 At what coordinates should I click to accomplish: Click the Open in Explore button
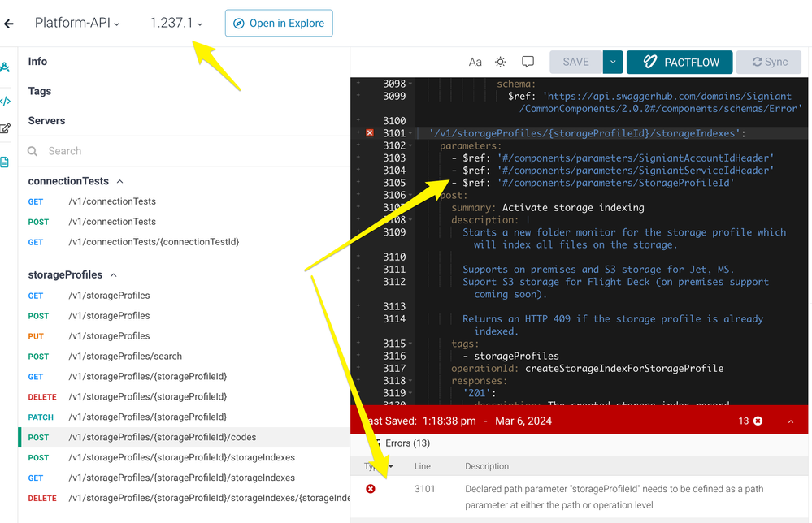point(279,24)
